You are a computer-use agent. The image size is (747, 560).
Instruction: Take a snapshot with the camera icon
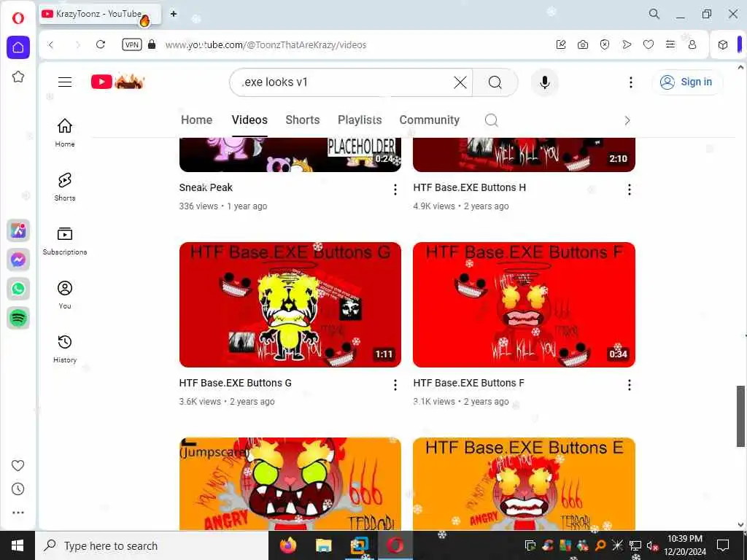(x=583, y=44)
